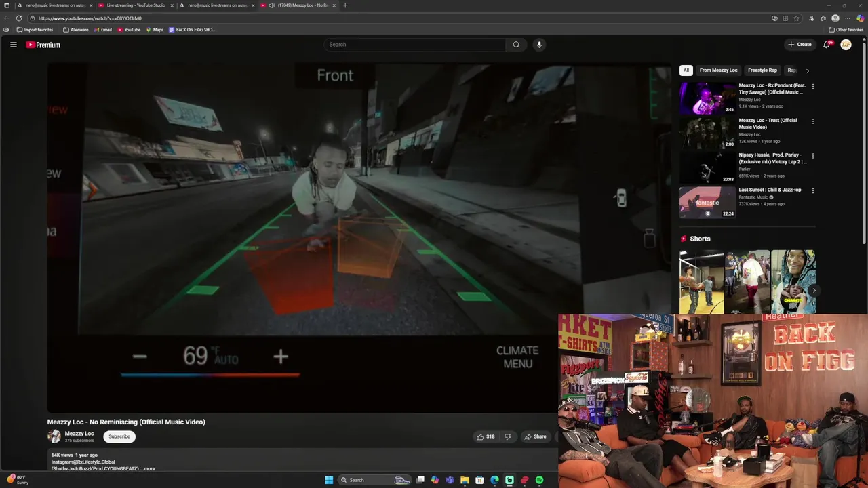
Task: Open Task View from the taskbar
Action: [x=420, y=480]
